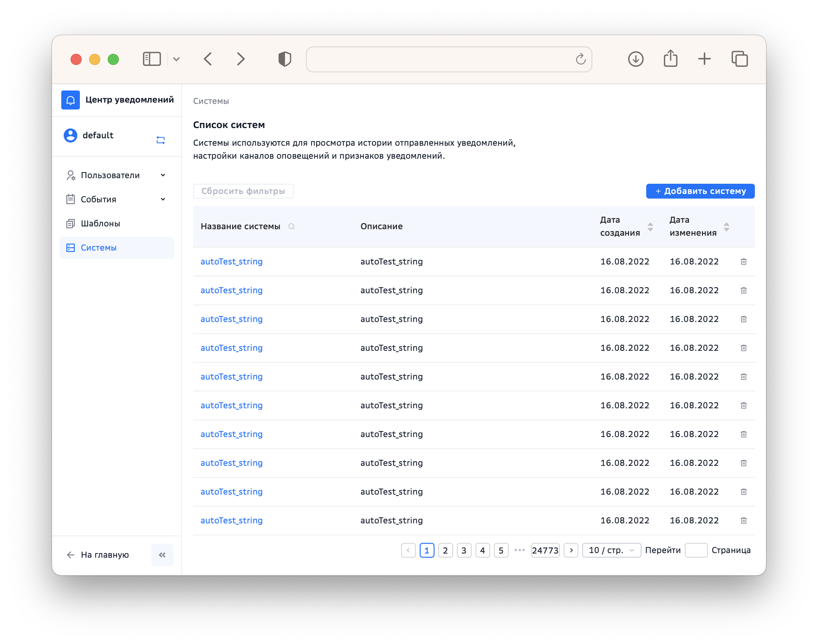818x644 pixels.
Task: Click the Шаблоны copy icon
Action: tap(71, 224)
